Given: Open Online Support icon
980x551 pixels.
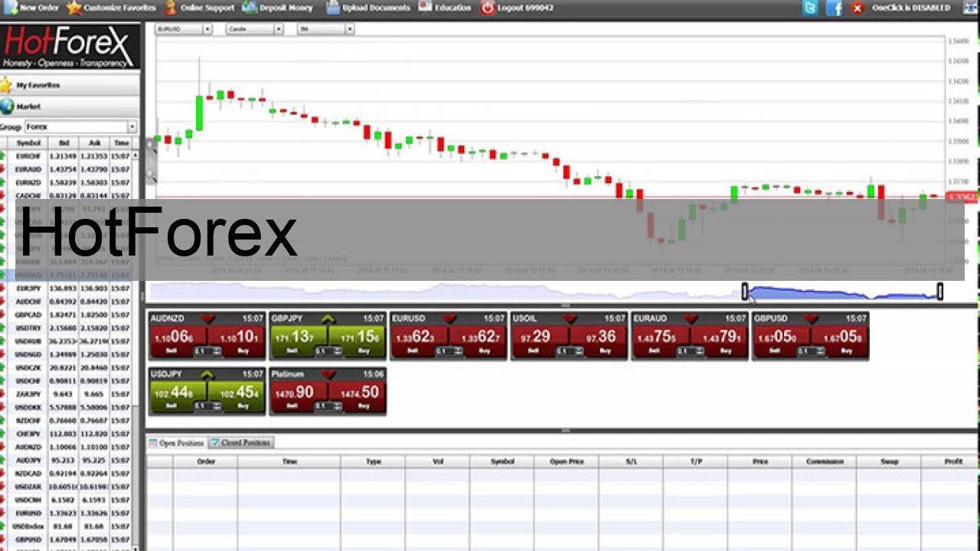Looking at the screenshot, I should pyautogui.click(x=171, y=8).
